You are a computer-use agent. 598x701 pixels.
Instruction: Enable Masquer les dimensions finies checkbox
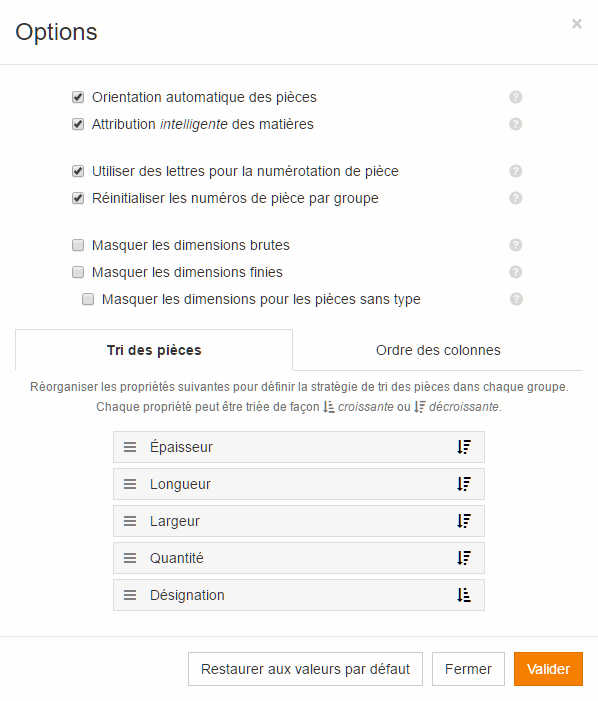click(x=78, y=272)
